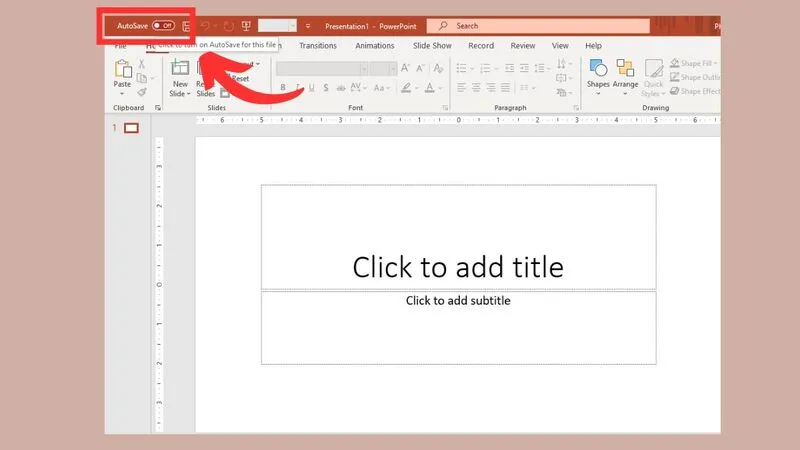800x450 pixels.
Task: Apply text highlight color
Action: point(406,88)
